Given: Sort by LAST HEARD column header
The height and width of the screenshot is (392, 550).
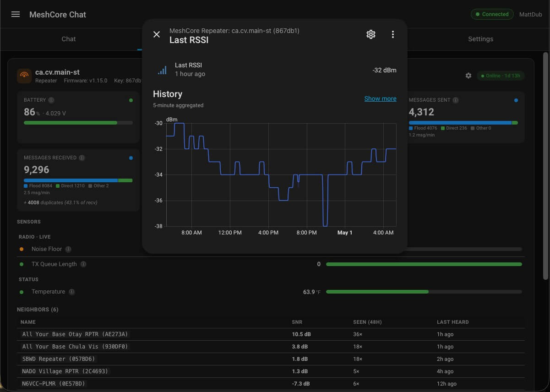Looking at the screenshot, I should point(452,322).
